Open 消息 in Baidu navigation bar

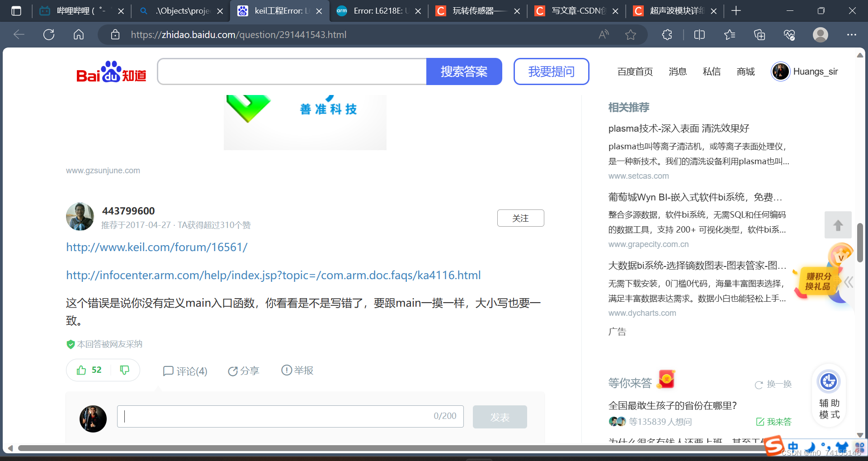677,71
